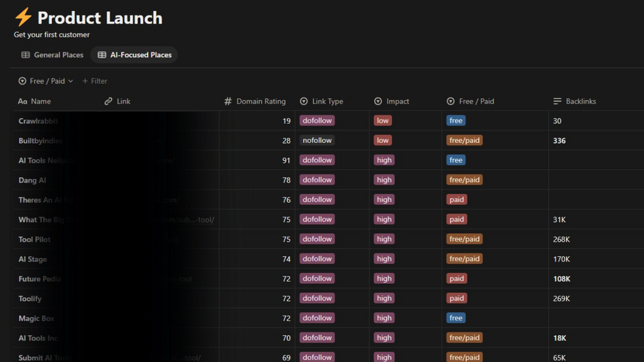Click backlinks value 170K

point(561,259)
